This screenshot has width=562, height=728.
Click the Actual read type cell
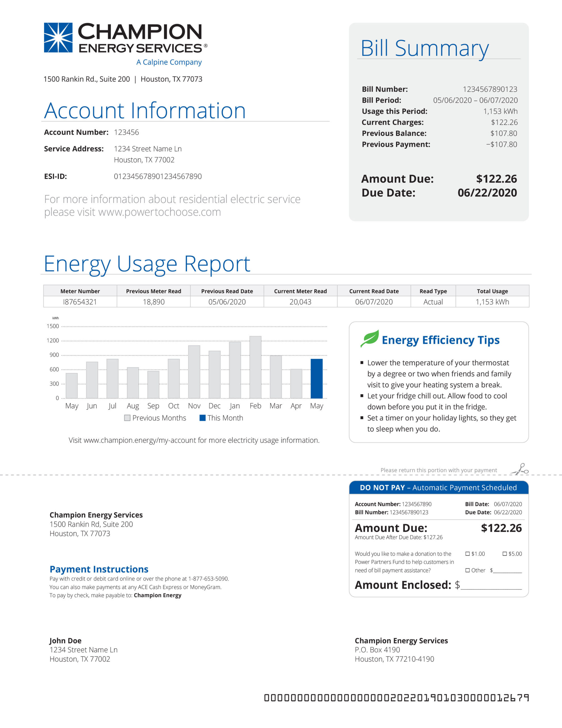point(433,302)
